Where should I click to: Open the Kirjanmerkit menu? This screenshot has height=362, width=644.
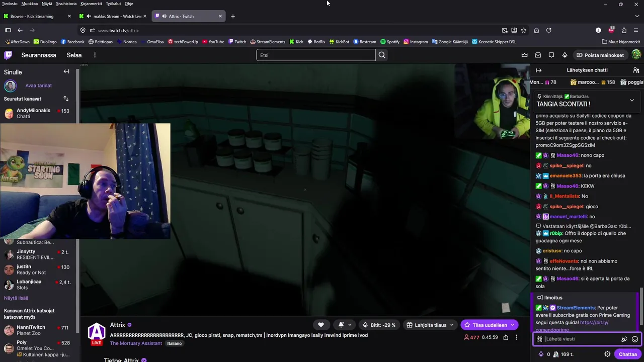pyautogui.click(x=91, y=4)
